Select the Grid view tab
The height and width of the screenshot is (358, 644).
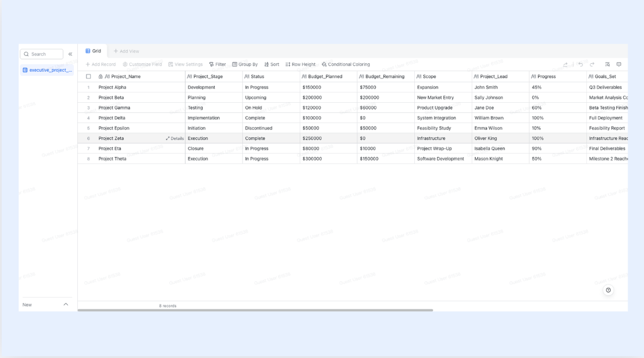coord(93,51)
